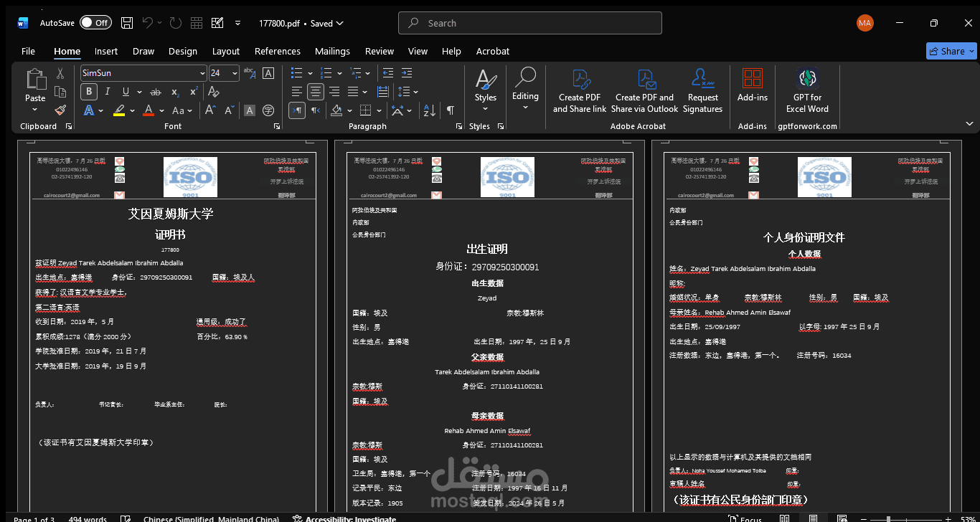Toggle show paragraph marks
Viewport: 980px width, 522px height.
pyautogui.click(x=451, y=110)
